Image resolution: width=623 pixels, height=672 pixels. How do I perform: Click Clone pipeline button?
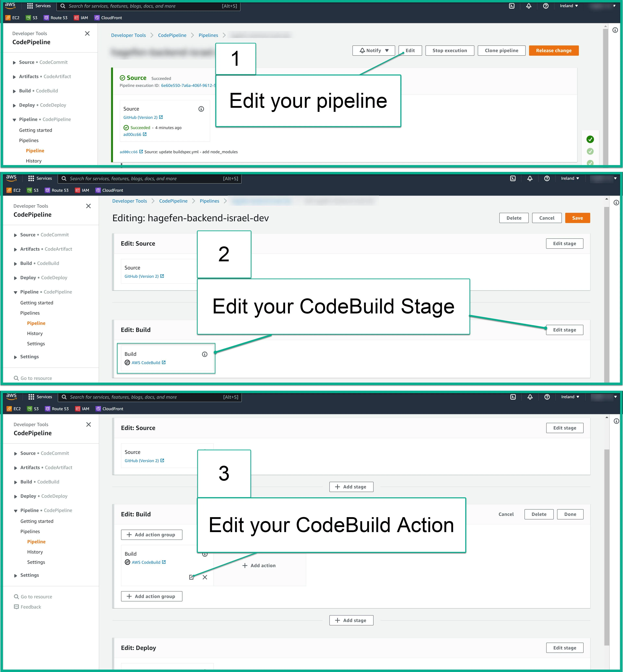(501, 51)
